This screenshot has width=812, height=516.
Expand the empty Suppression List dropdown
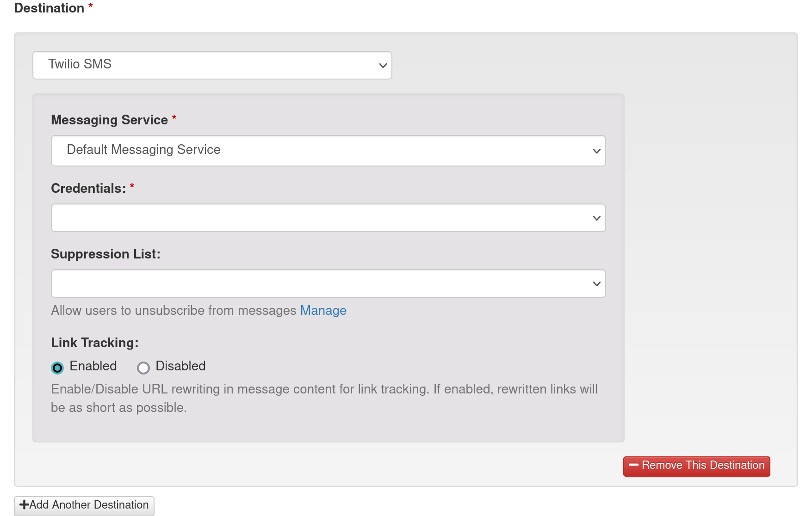328,283
